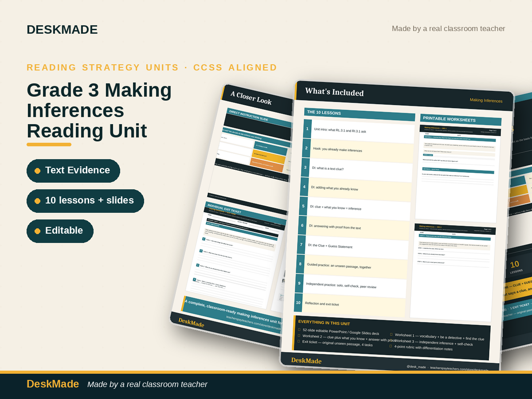532x399 pixels.
Task: Open teacherspayteachers.com link in What's Included footer
Action: tap(459, 369)
